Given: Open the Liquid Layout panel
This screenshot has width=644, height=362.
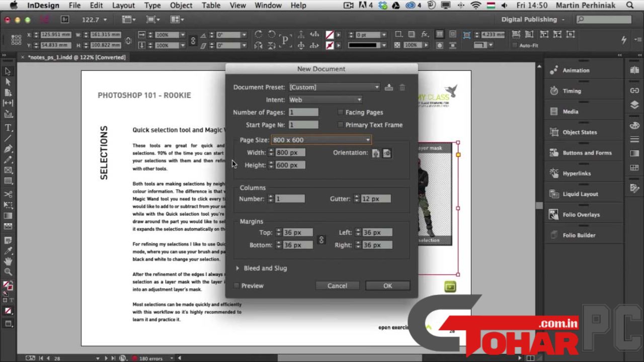Looking at the screenshot, I should pyautogui.click(x=580, y=194).
